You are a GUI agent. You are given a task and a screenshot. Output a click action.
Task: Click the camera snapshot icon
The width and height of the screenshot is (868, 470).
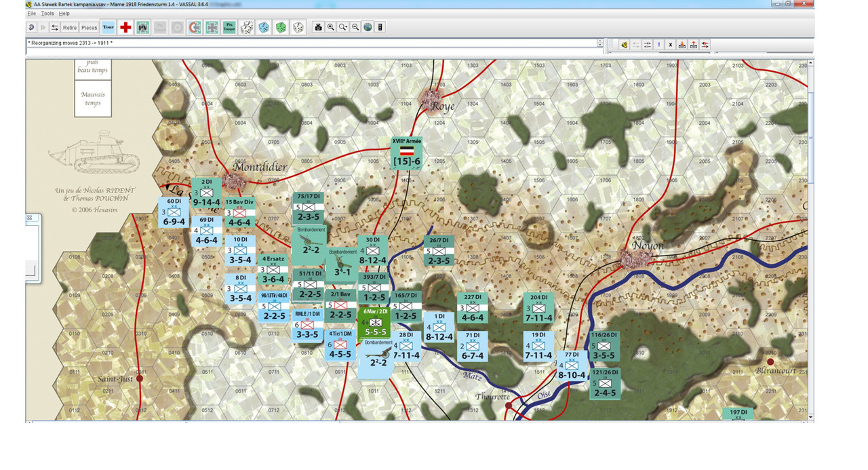point(318,28)
